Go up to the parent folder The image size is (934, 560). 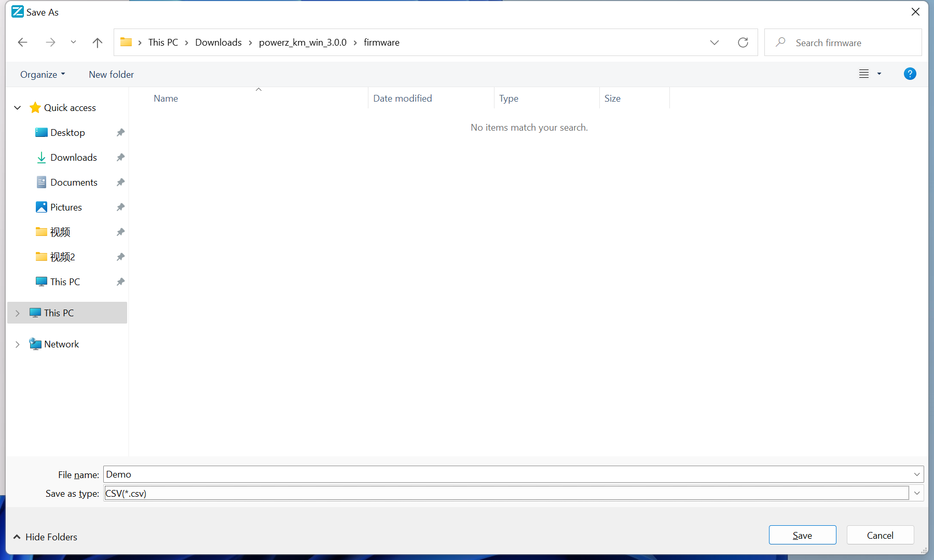point(98,42)
